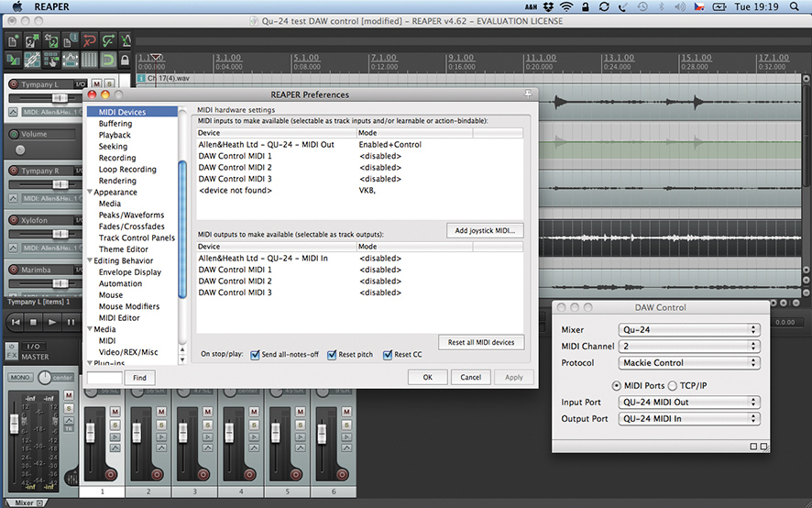This screenshot has height=508, width=812.
Task: Select Buffering in preferences list
Action: point(115,124)
